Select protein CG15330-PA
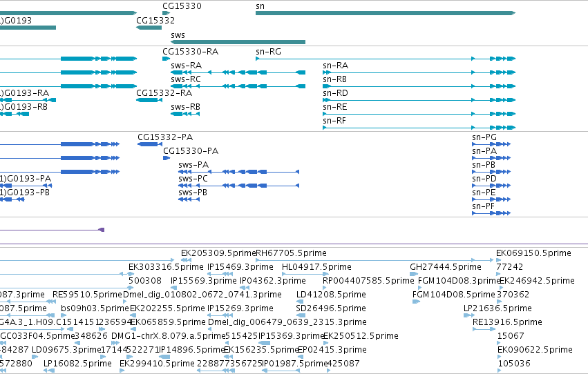This screenshot has width=588, height=374. [x=167, y=158]
